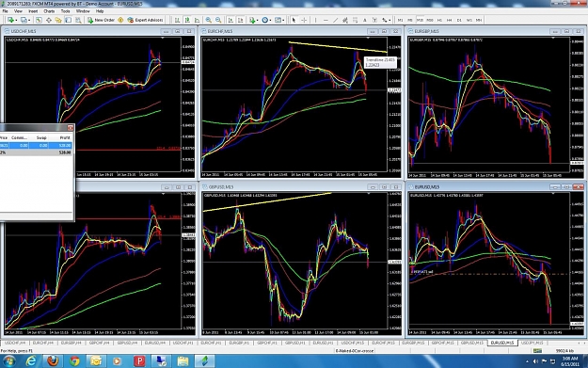
Task: Switch timeframe to H4
Action: (450, 20)
